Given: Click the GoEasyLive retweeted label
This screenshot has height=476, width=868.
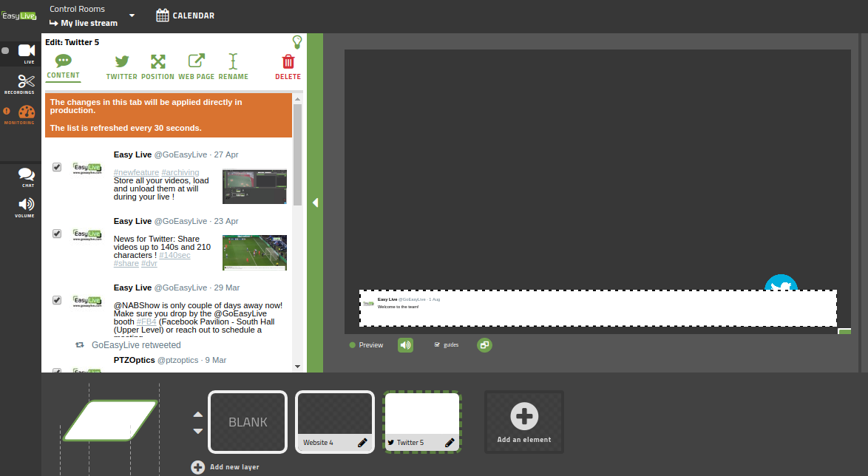Looking at the screenshot, I should click(136, 345).
